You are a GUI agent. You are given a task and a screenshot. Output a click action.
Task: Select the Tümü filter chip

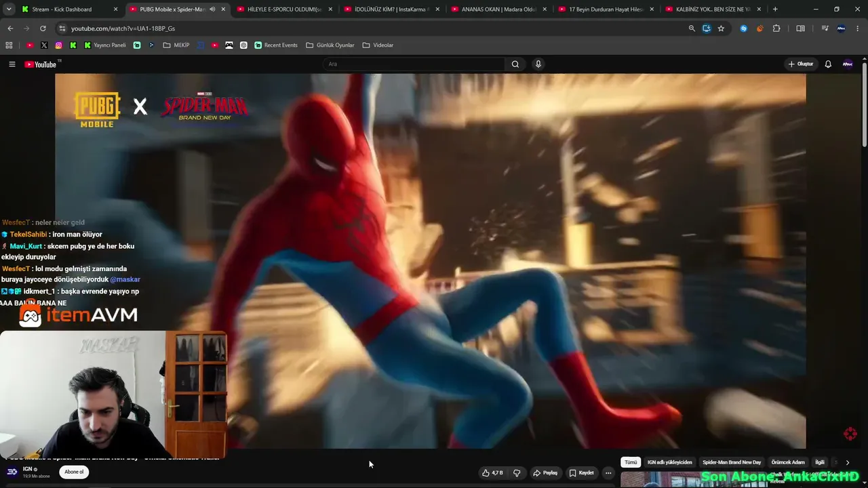tap(631, 462)
